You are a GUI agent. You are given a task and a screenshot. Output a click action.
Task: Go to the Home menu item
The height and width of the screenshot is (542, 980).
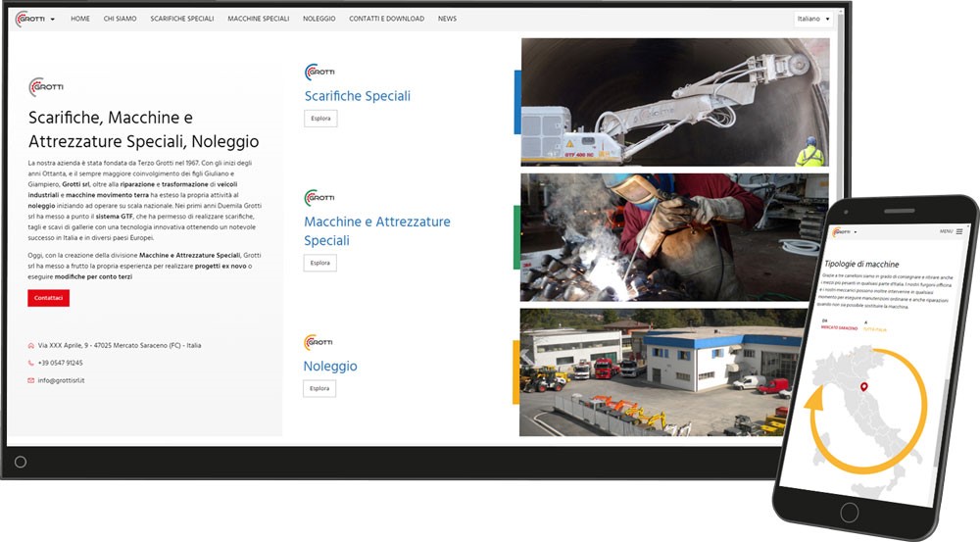tap(80, 19)
